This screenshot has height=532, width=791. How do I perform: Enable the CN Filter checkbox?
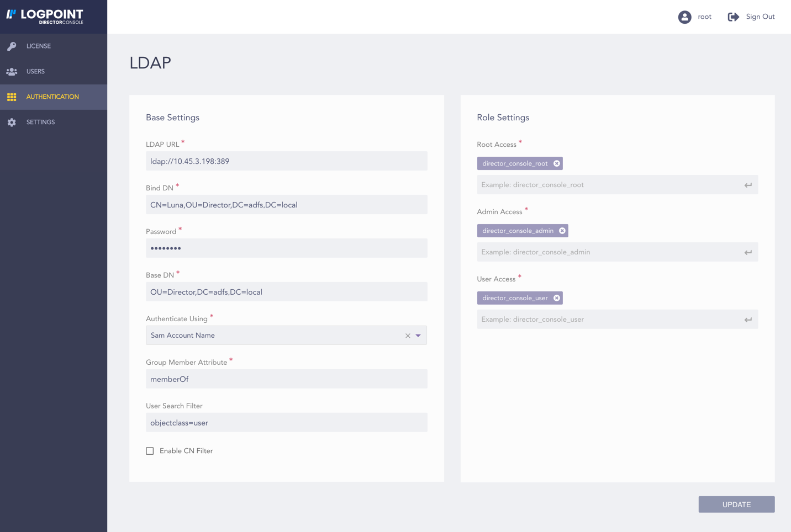pos(149,451)
